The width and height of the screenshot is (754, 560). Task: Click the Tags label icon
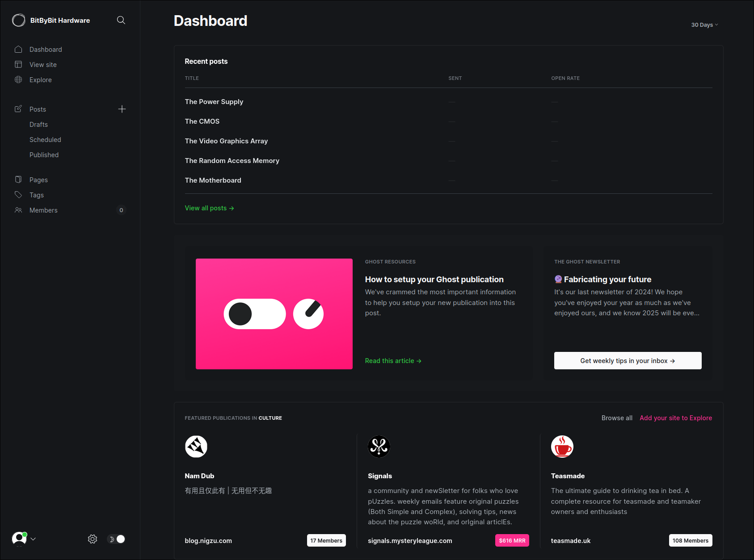pos(18,195)
